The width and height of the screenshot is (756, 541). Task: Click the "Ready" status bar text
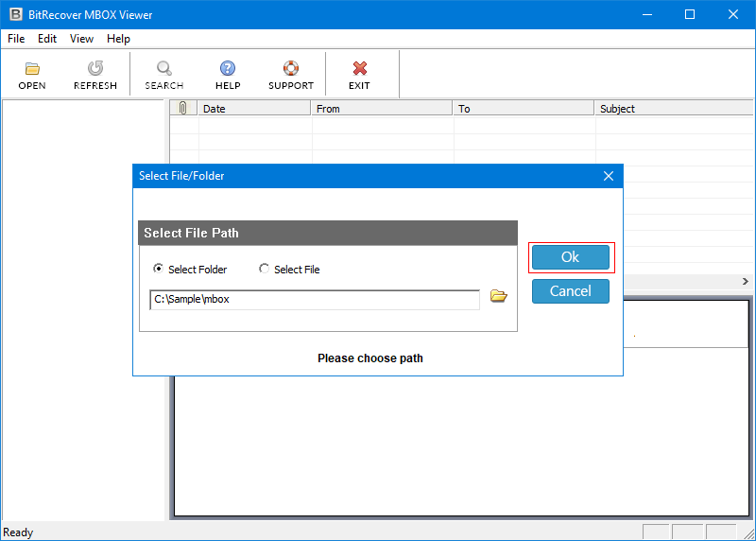(x=18, y=532)
